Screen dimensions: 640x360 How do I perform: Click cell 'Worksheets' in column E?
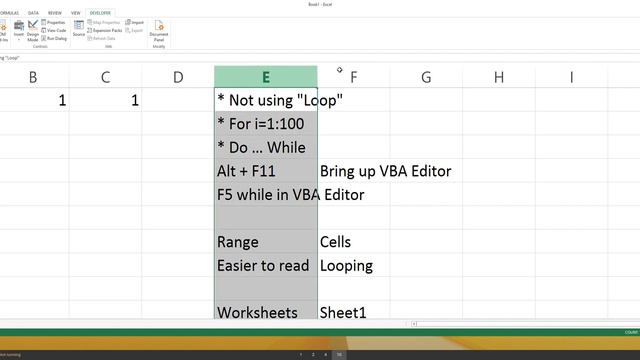266,311
